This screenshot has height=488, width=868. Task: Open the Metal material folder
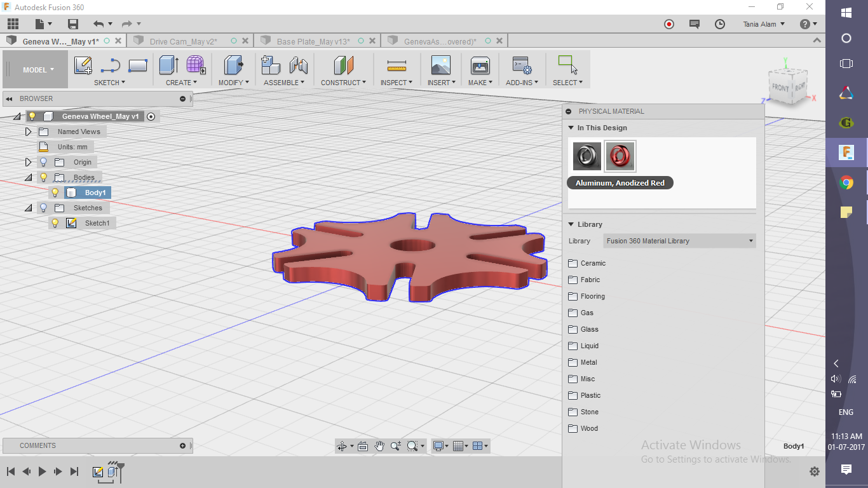point(583,362)
